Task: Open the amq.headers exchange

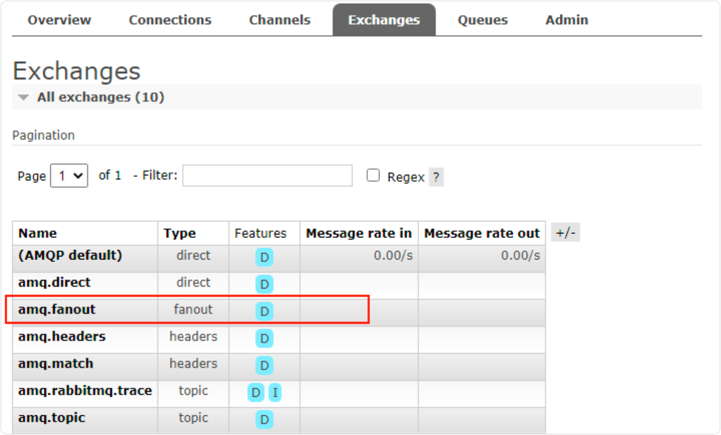Action: tap(62, 337)
